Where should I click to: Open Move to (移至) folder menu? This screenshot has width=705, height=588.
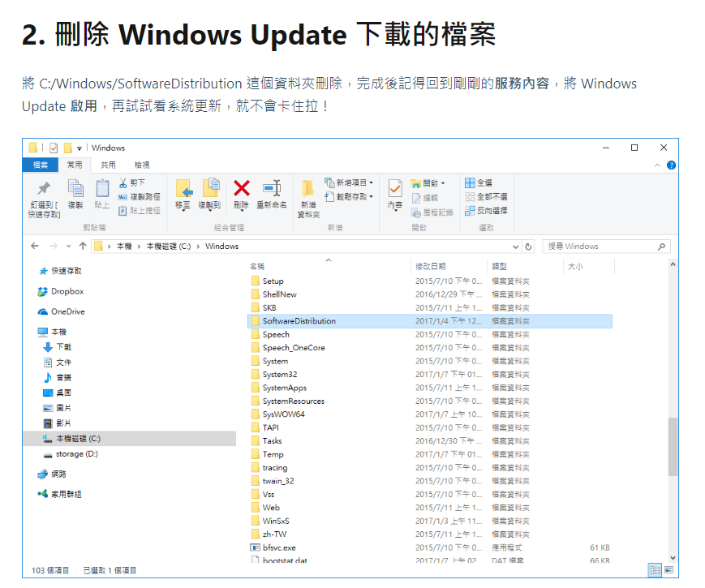(x=183, y=194)
